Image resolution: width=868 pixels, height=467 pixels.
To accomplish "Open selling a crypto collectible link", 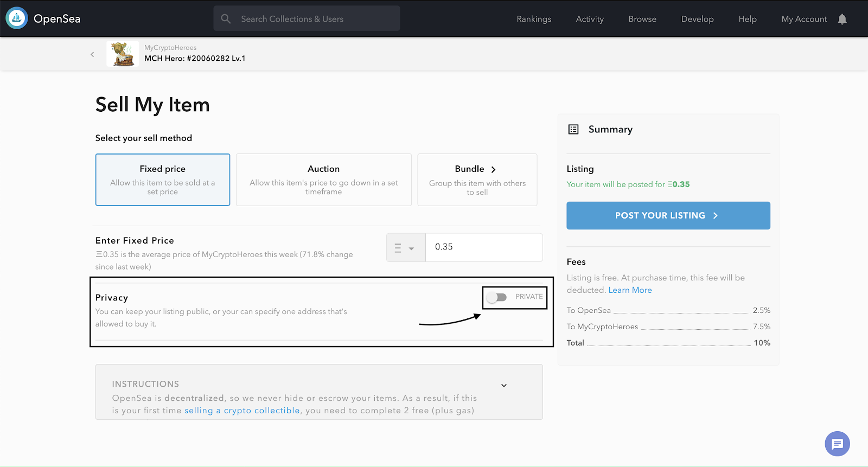I will click(x=242, y=411).
